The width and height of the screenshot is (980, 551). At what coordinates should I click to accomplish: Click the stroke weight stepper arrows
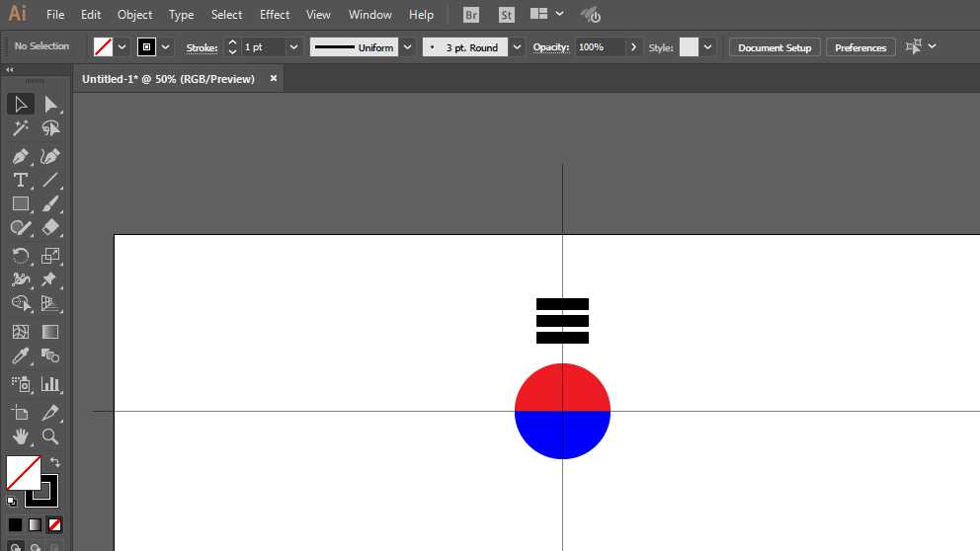point(232,46)
